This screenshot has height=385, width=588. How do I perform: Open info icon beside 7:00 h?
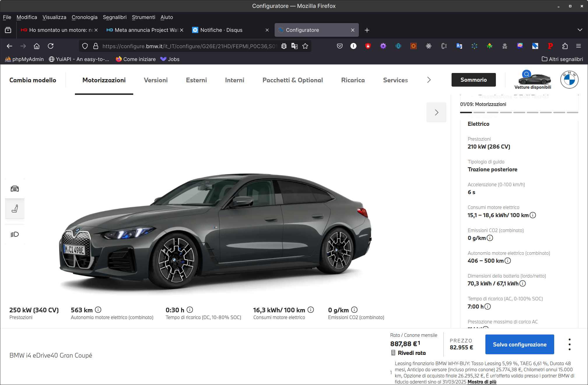[x=487, y=306]
